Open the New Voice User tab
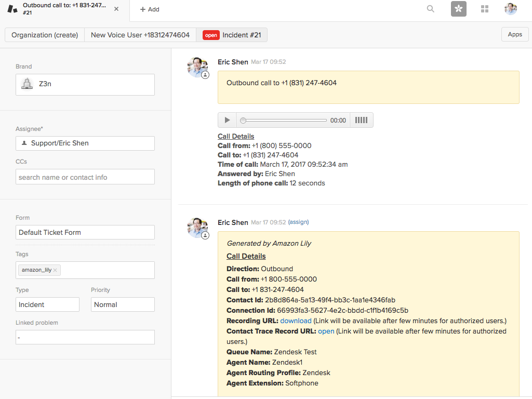 140,35
